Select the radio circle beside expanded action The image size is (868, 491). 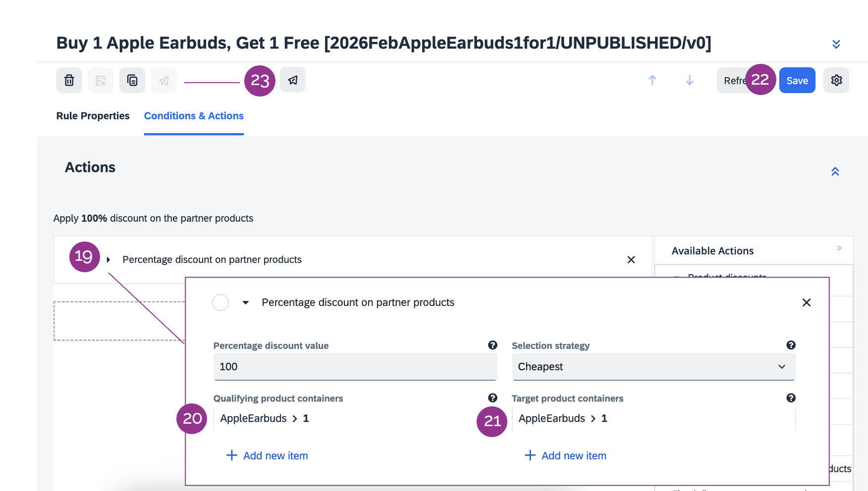tap(220, 302)
